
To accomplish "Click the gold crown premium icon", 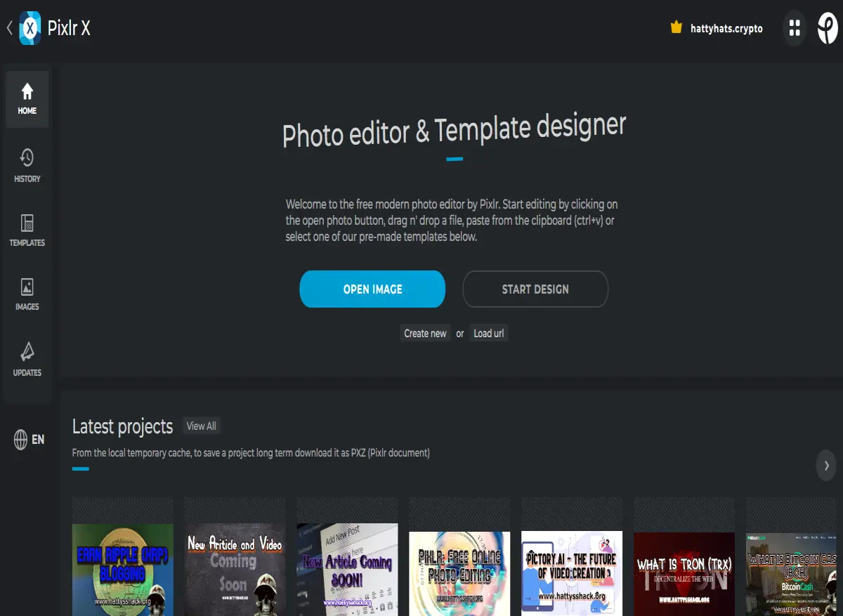I will pos(677,28).
